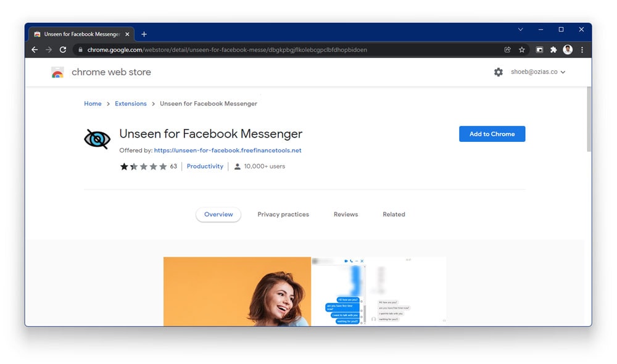Open the Extensions breadcrumb link
The height and width of the screenshot is (364, 617).
[x=131, y=104]
